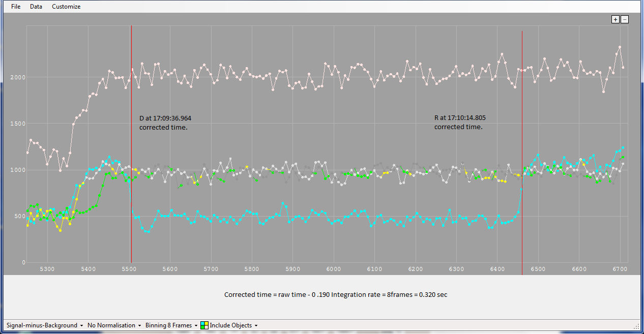Viewport: 644px width, 334px height.
Task: Click the corrected time integration rate caption
Action: [x=336, y=295]
